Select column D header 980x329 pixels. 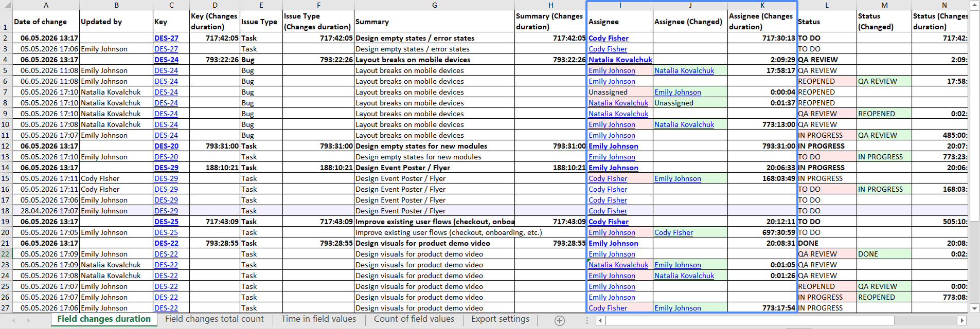(215, 5)
